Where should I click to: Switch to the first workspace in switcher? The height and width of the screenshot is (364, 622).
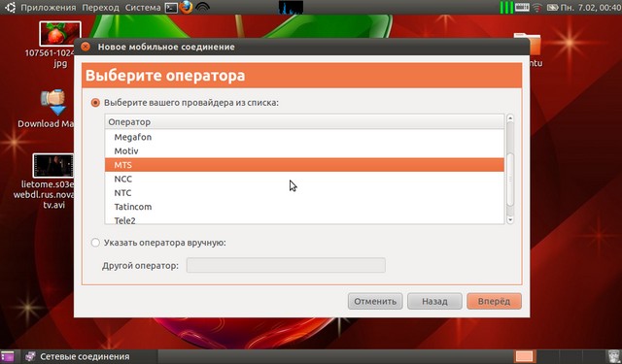click(x=525, y=356)
